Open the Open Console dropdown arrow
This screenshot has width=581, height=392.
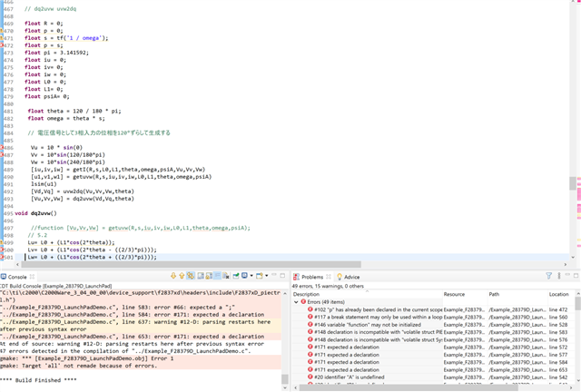tap(266, 276)
